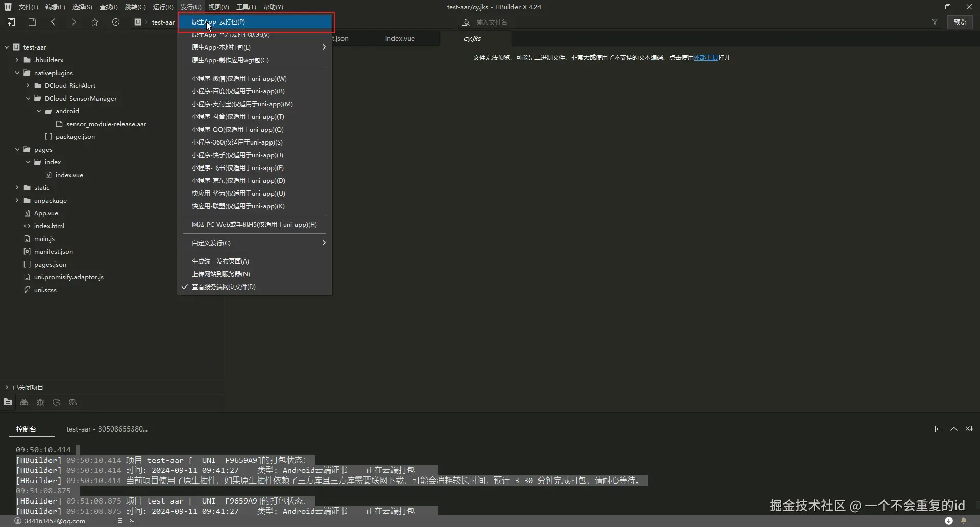980x527 pixels.
Task: Click the list outline icon in status bar
Action: pyautogui.click(x=119, y=521)
